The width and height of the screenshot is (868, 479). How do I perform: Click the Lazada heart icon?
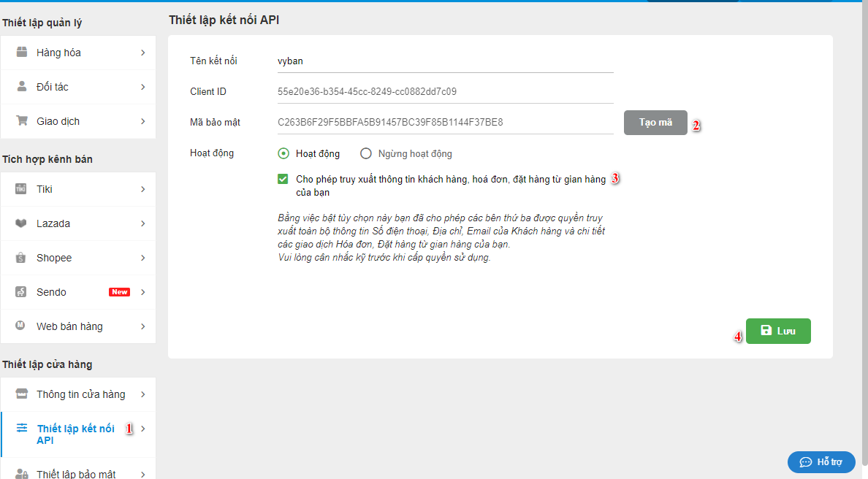click(21, 223)
